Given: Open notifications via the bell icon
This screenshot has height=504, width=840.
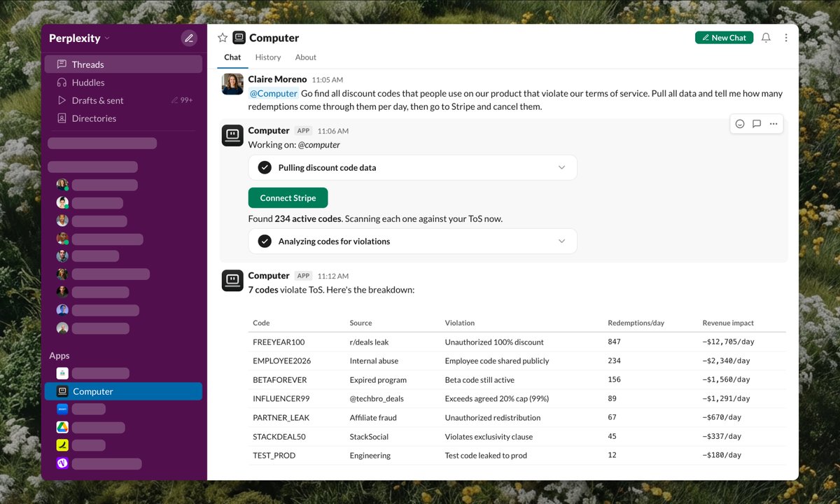Looking at the screenshot, I should (766, 38).
